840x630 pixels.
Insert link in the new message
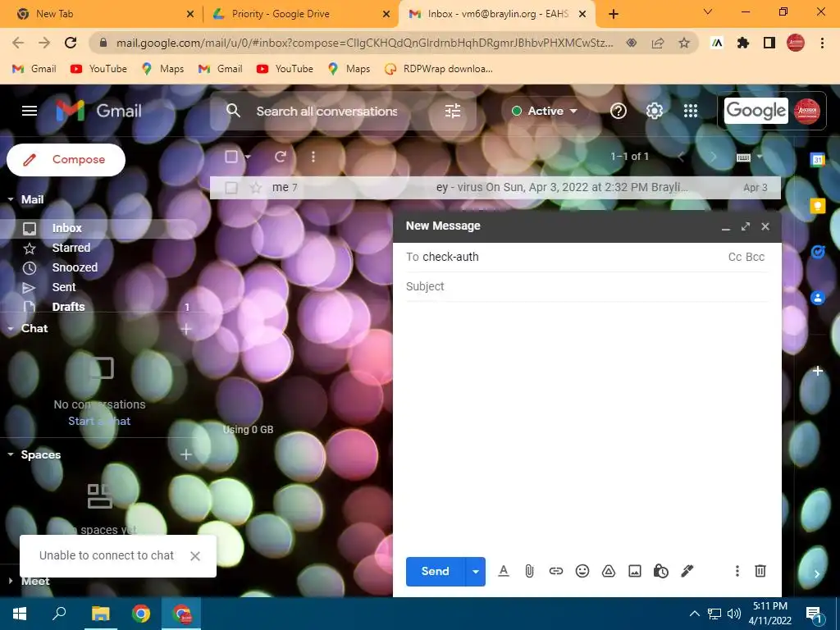tap(556, 571)
